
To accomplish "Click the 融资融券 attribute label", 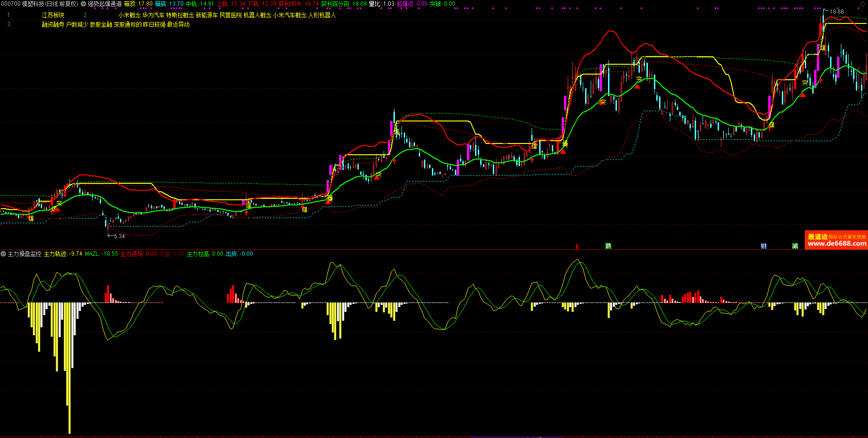I will pyautogui.click(x=53, y=24).
